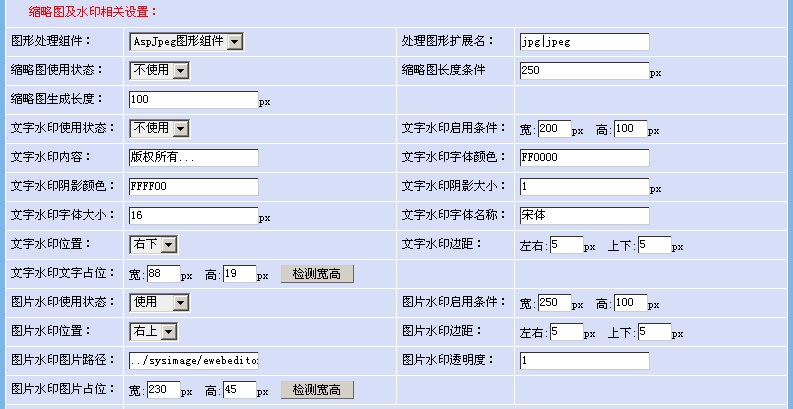This screenshot has height=409, width=793.
Task: Focus the 图片水印图片路径 input field
Action: (194, 361)
